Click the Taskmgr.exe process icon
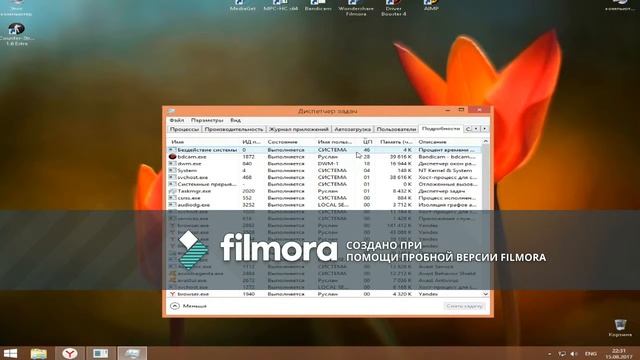The width and height of the screenshot is (640, 360). [x=172, y=191]
